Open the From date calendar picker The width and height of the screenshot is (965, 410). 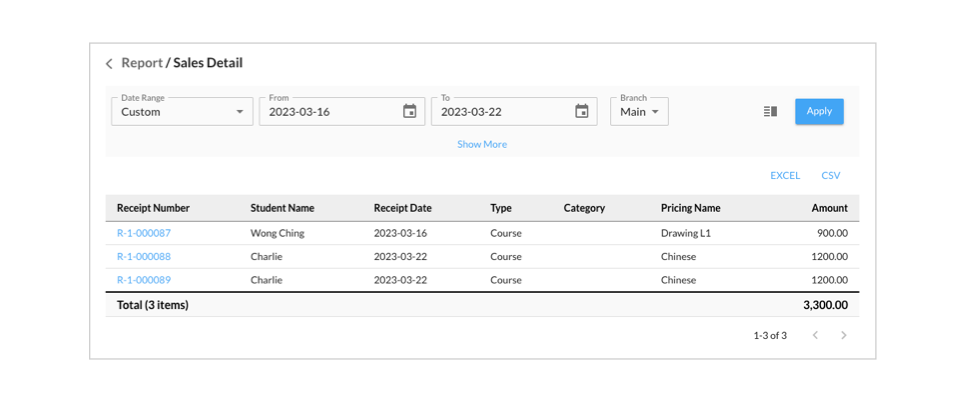[x=409, y=111]
